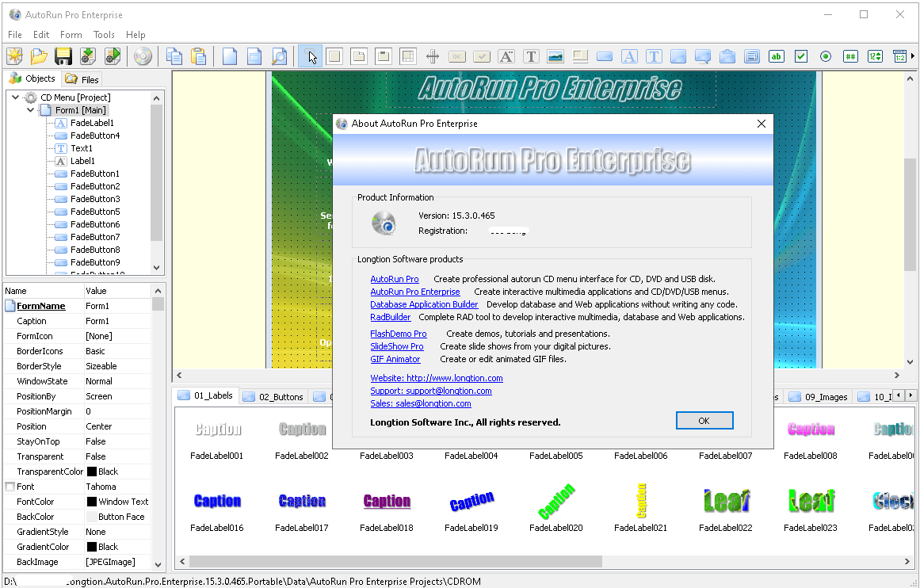Click the object tree scroll down arrow

(x=157, y=268)
